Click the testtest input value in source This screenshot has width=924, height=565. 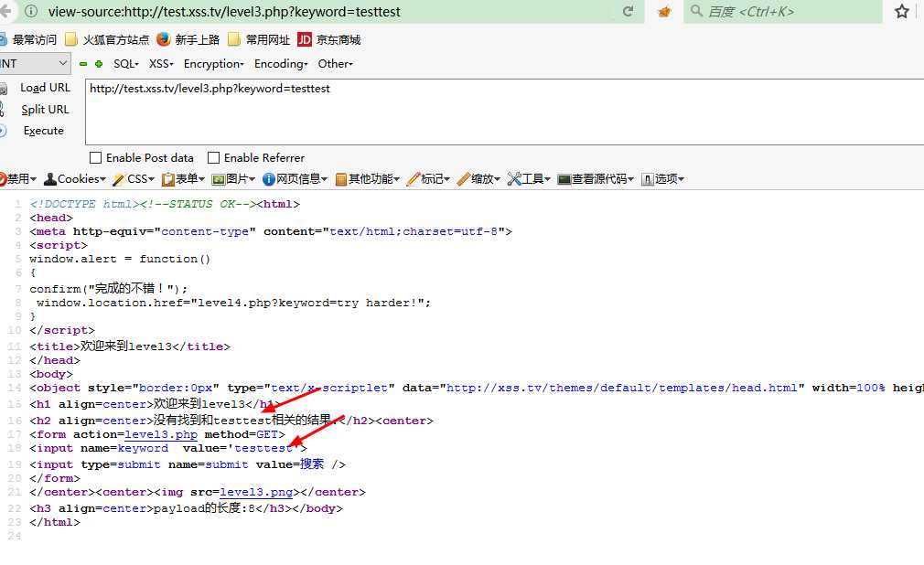coord(263,448)
